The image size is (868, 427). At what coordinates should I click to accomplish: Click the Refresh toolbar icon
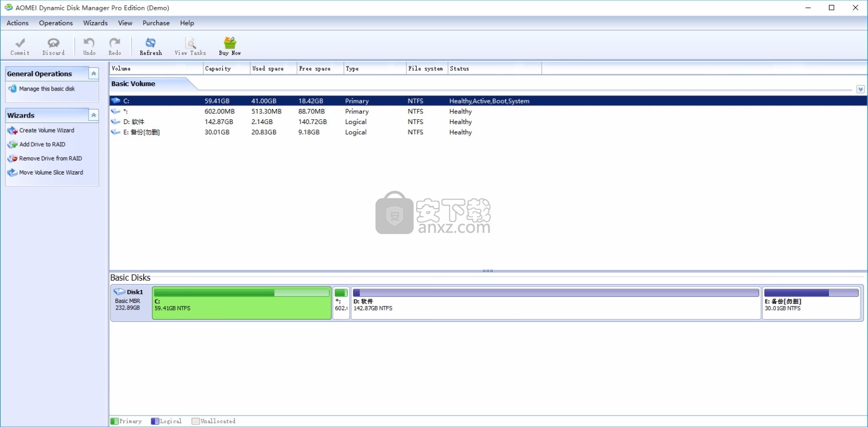pos(150,43)
